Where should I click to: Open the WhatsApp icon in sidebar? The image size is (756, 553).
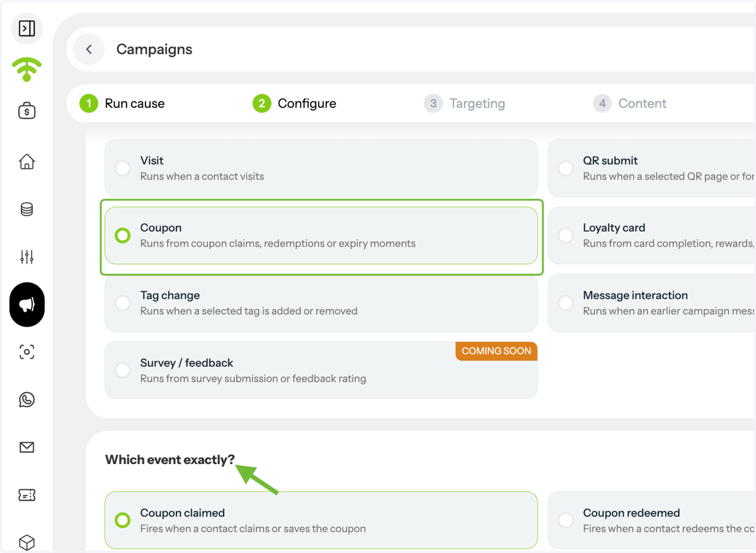coord(26,400)
